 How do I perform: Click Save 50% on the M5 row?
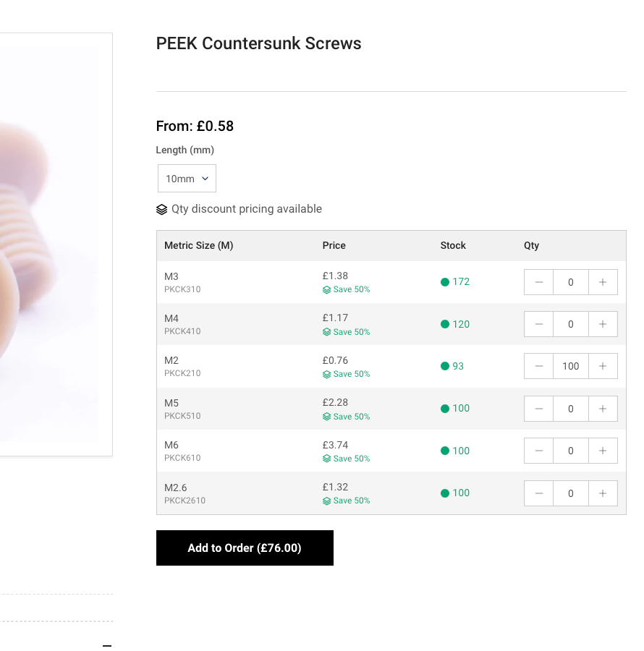(347, 417)
